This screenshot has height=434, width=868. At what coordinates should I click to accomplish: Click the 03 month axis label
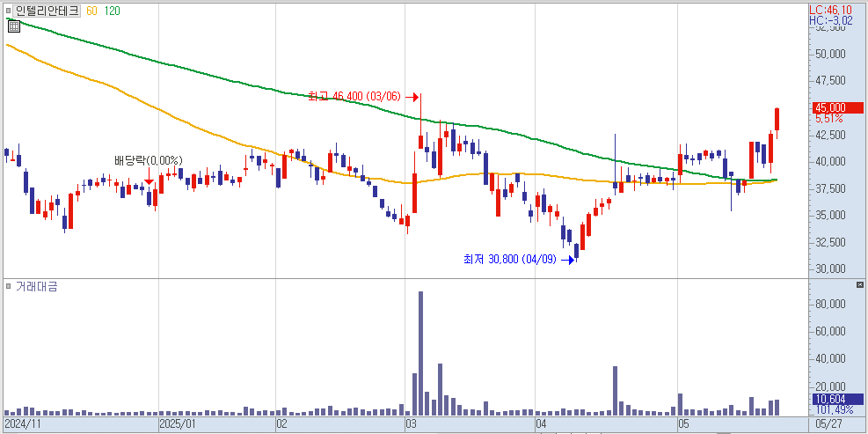(412, 424)
